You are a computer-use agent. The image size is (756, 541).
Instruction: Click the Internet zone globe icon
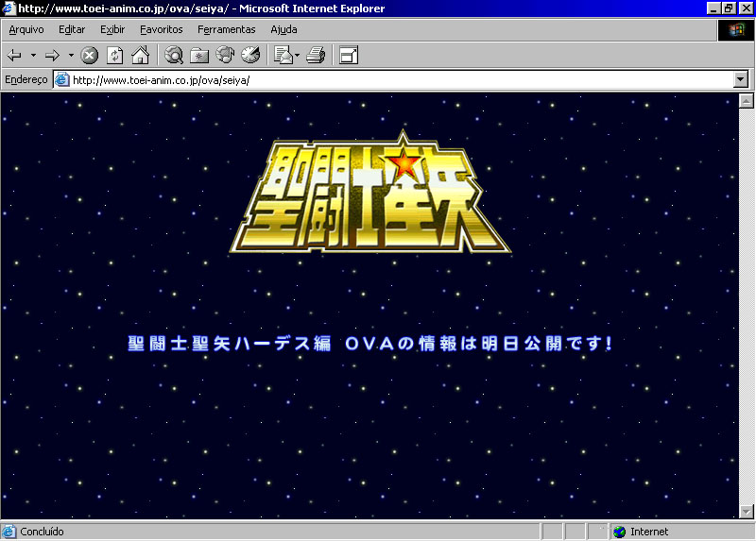coord(620,532)
